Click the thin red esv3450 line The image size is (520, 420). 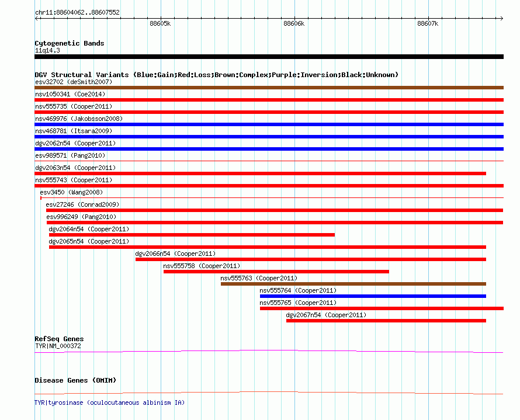[272, 198]
